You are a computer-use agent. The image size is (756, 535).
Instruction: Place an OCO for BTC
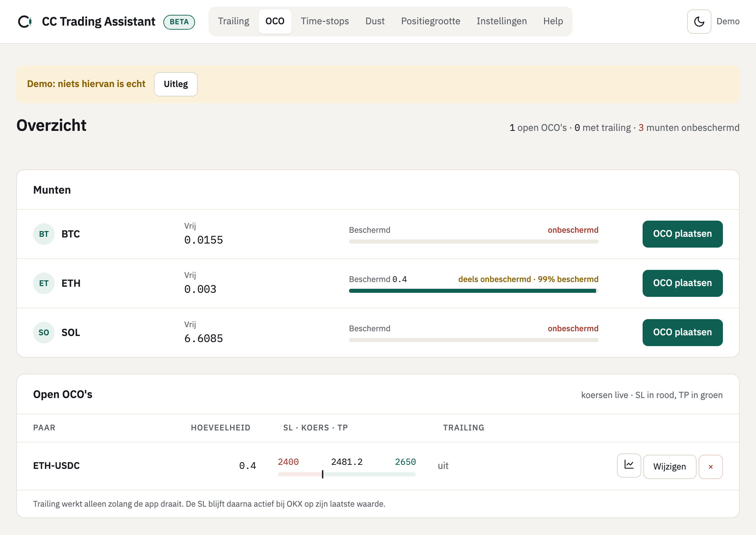click(x=682, y=234)
